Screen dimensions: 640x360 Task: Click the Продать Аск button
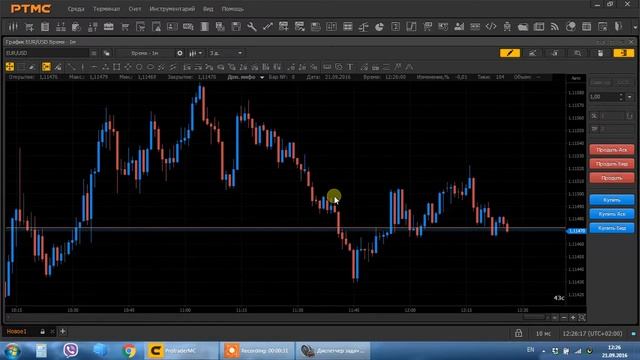(612, 150)
